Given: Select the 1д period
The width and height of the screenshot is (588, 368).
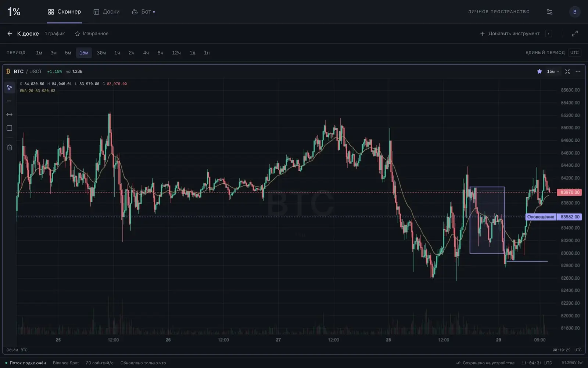Looking at the screenshot, I should pos(192,53).
